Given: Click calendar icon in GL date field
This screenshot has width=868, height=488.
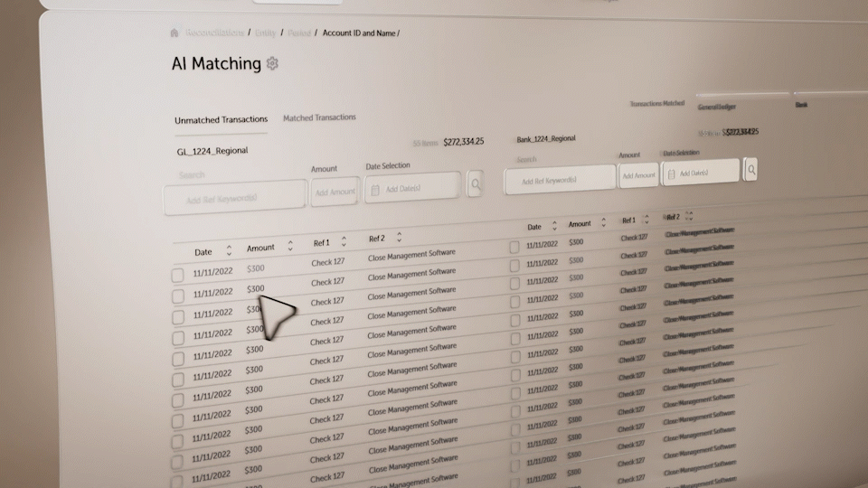Looking at the screenshot, I should [x=374, y=190].
